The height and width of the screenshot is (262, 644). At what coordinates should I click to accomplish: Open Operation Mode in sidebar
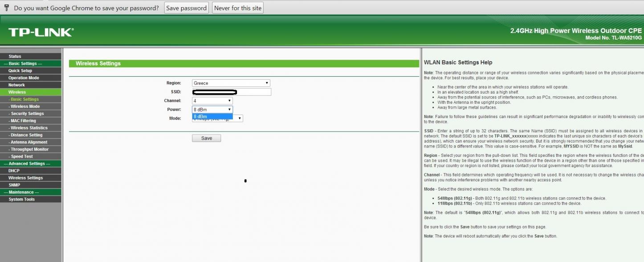coord(24,78)
